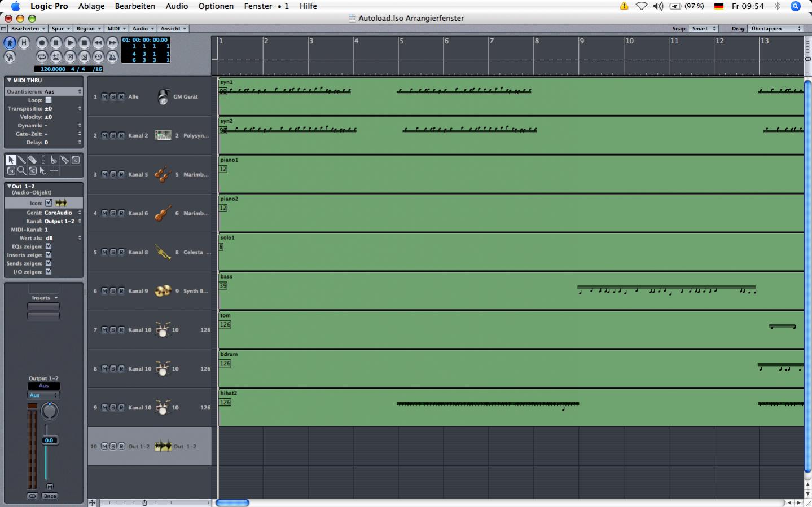The width and height of the screenshot is (812, 507).
Task: Solo track 2 Kanal 2
Action: tap(113, 136)
